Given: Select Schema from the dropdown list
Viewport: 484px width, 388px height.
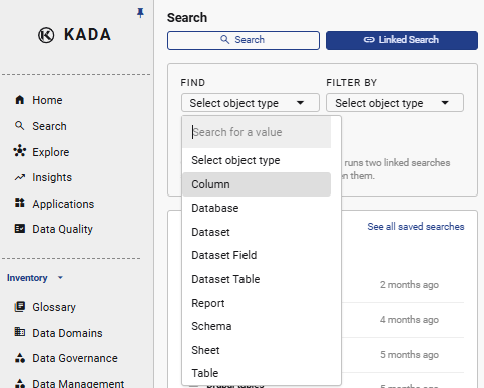Looking at the screenshot, I should click(x=257, y=326).
